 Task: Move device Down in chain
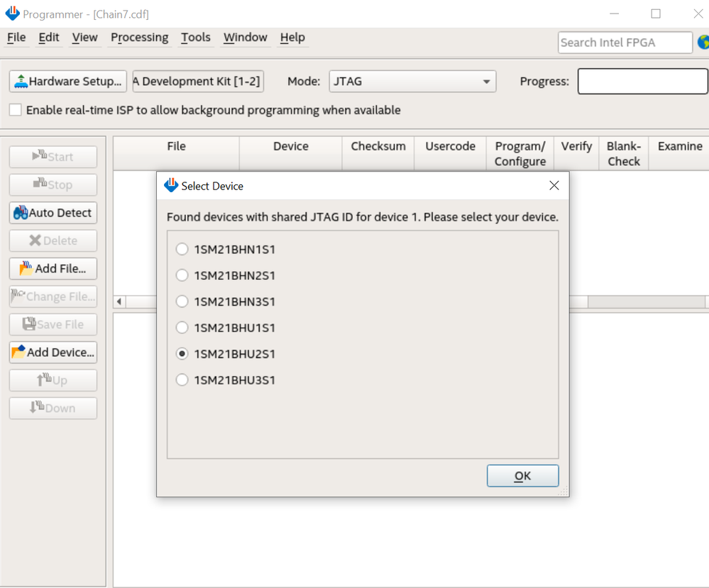53,409
